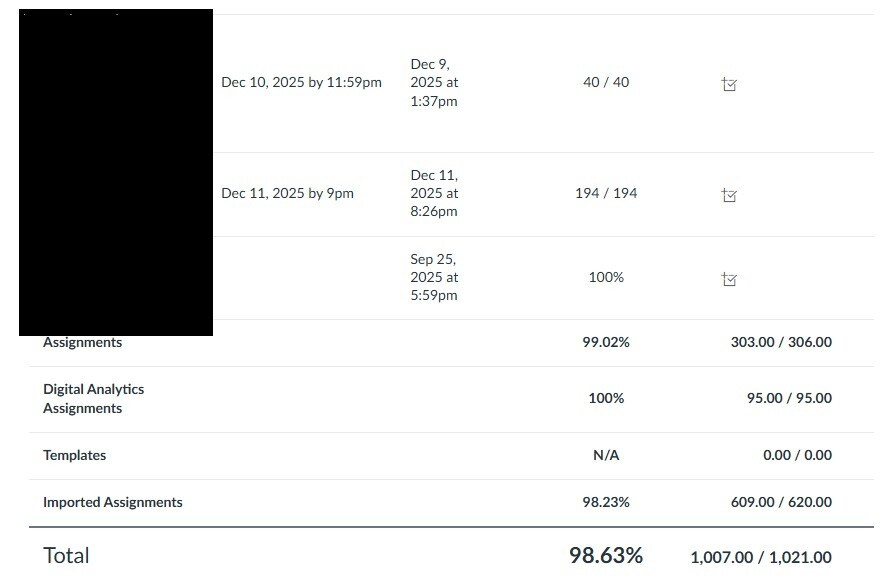Viewport: 888px width, 581px height.
Task: Select the due date Dec 11, 2025 by 9pm
Action: (287, 193)
